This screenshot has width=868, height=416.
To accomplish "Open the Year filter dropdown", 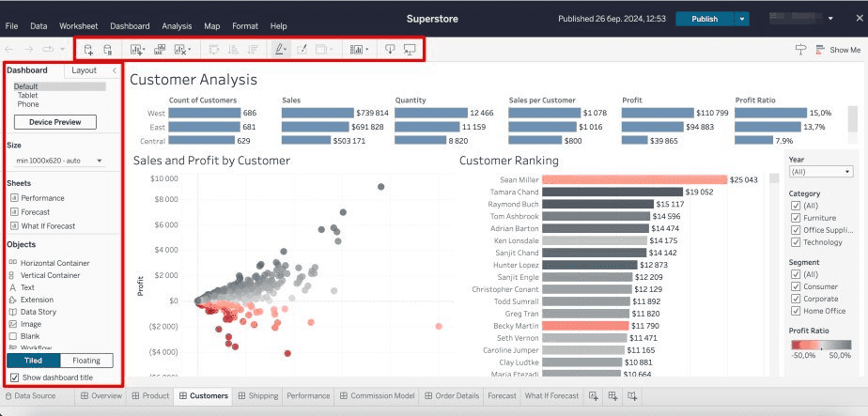I will pyautogui.click(x=820, y=172).
